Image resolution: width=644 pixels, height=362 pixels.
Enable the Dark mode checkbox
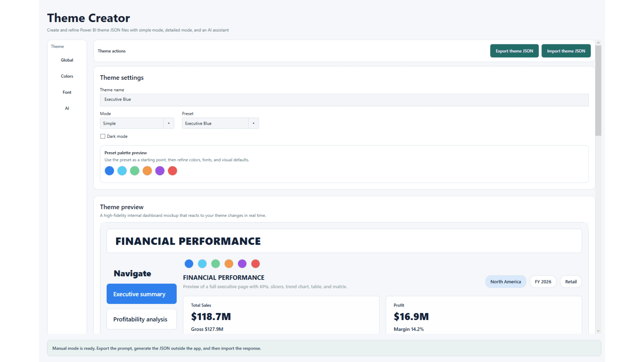tap(103, 136)
